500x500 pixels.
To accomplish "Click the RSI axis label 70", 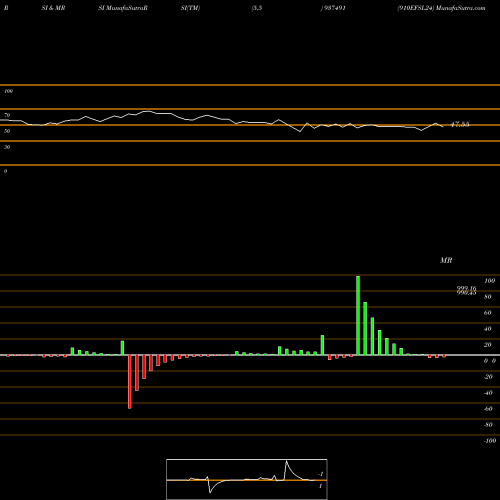I will 7,115.
